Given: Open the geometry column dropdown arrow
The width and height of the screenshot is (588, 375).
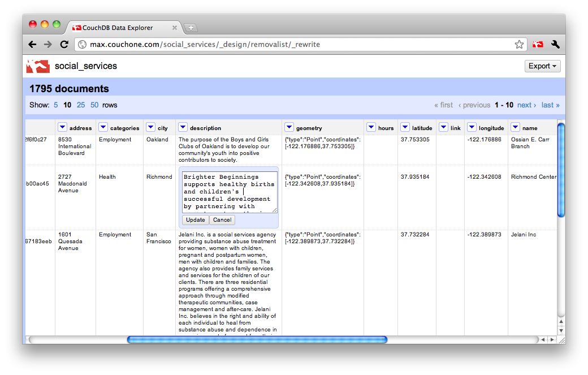Looking at the screenshot, I should 289,127.
